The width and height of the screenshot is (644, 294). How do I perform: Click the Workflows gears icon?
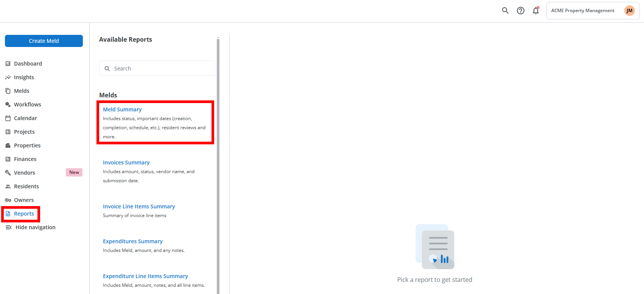point(8,105)
